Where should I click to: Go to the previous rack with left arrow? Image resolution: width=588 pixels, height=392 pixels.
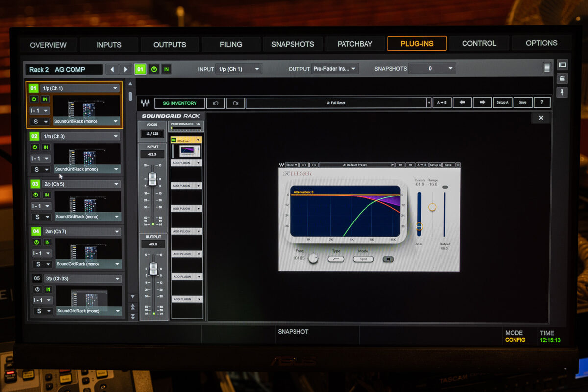113,70
